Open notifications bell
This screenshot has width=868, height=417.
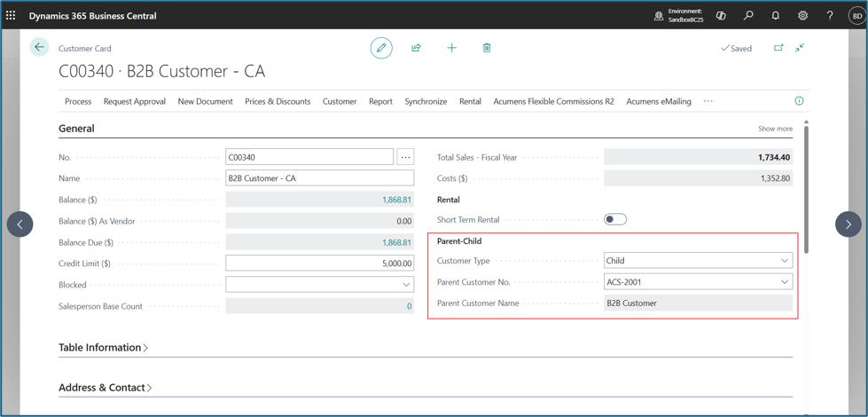pyautogui.click(x=776, y=16)
